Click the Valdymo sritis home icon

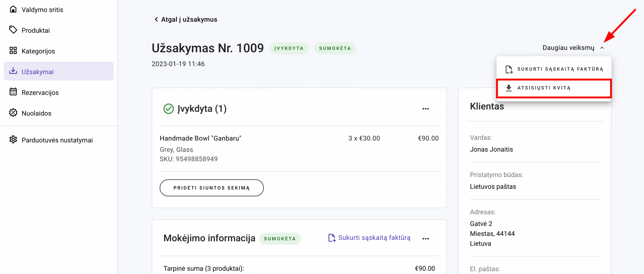[x=13, y=9]
